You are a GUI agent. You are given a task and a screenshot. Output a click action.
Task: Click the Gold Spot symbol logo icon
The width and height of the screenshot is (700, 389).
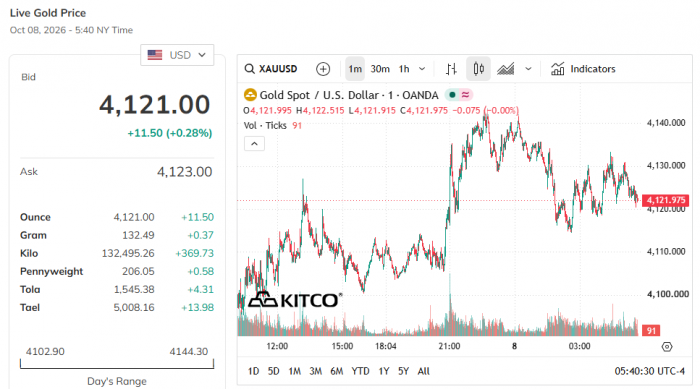tap(250, 95)
